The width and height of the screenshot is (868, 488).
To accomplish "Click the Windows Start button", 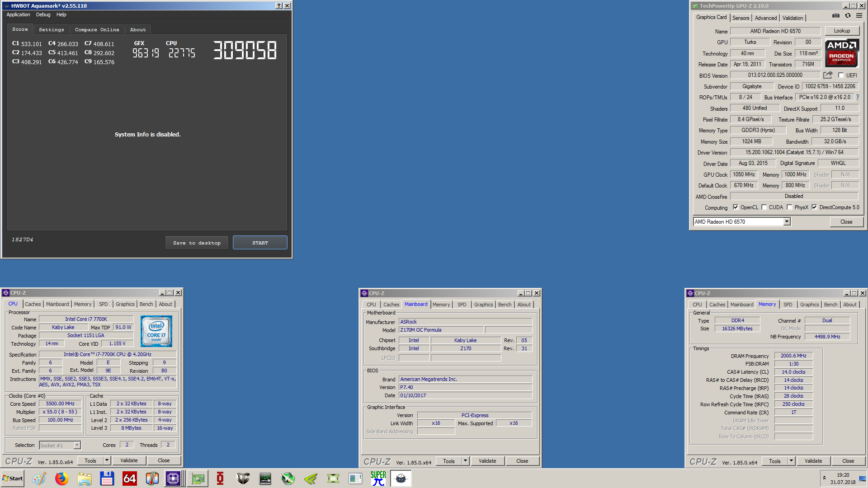I will (x=13, y=479).
